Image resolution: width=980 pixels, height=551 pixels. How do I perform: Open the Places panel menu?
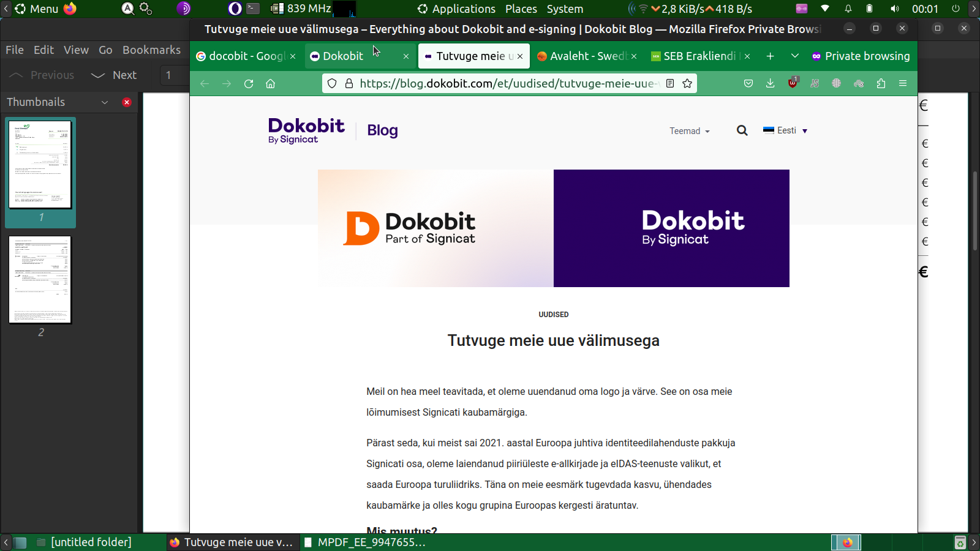(521, 9)
